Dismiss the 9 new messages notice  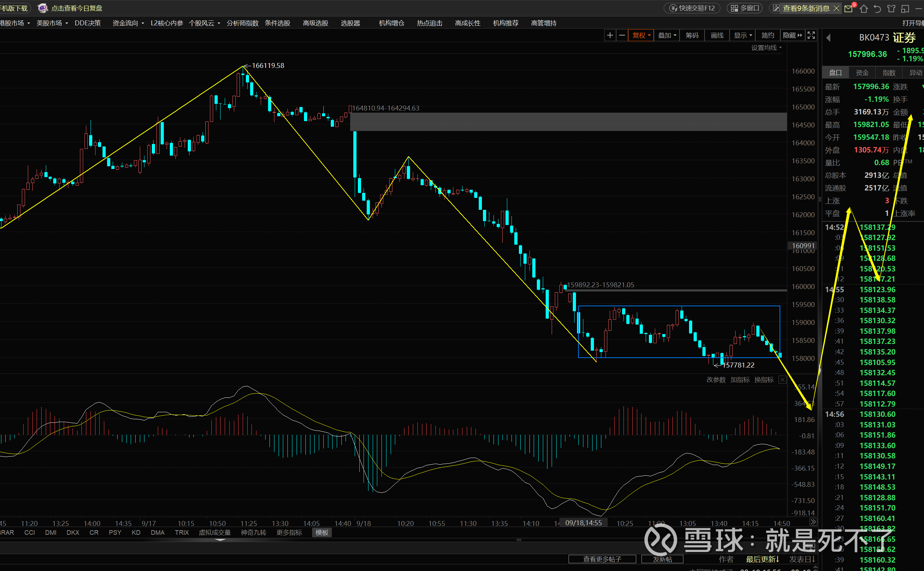pos(836,8)
